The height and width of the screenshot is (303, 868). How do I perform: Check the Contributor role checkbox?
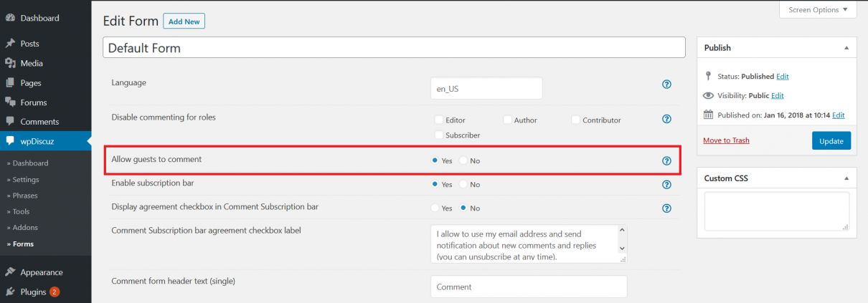point(575,120)
